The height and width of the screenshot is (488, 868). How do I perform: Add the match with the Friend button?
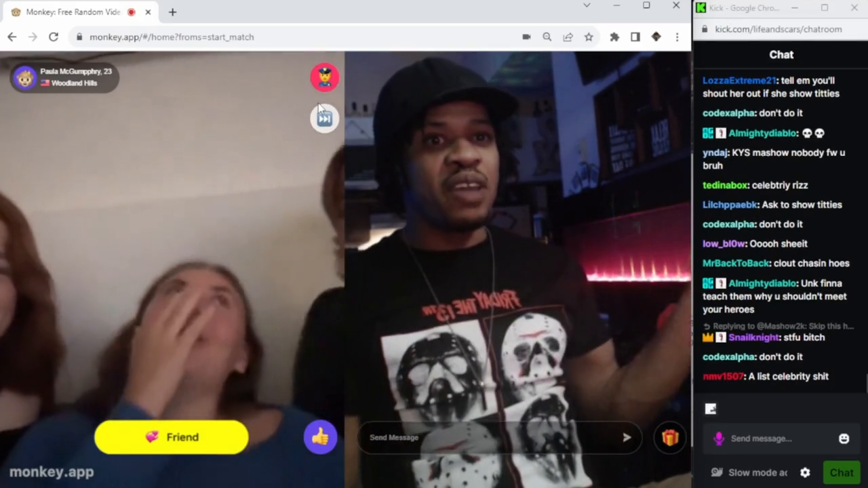[172, 437]
